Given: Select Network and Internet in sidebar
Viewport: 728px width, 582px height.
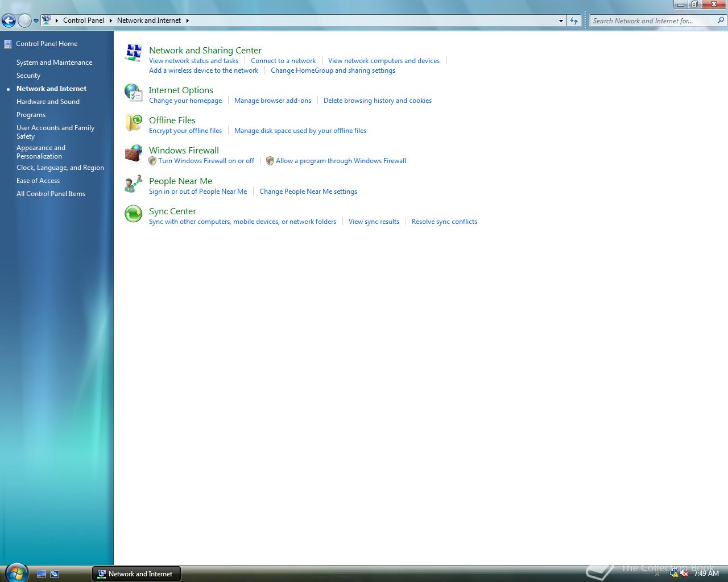Looking at the screenshot, I should [51, 89].
